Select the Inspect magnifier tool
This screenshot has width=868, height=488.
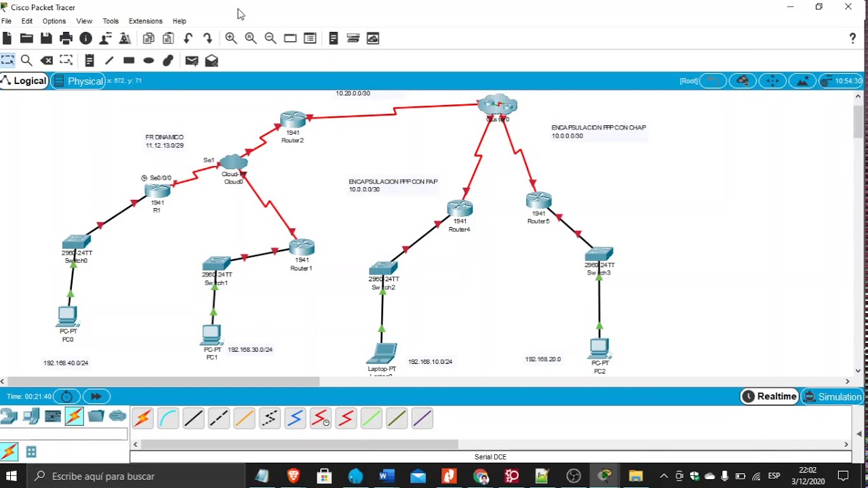point(26,60)
